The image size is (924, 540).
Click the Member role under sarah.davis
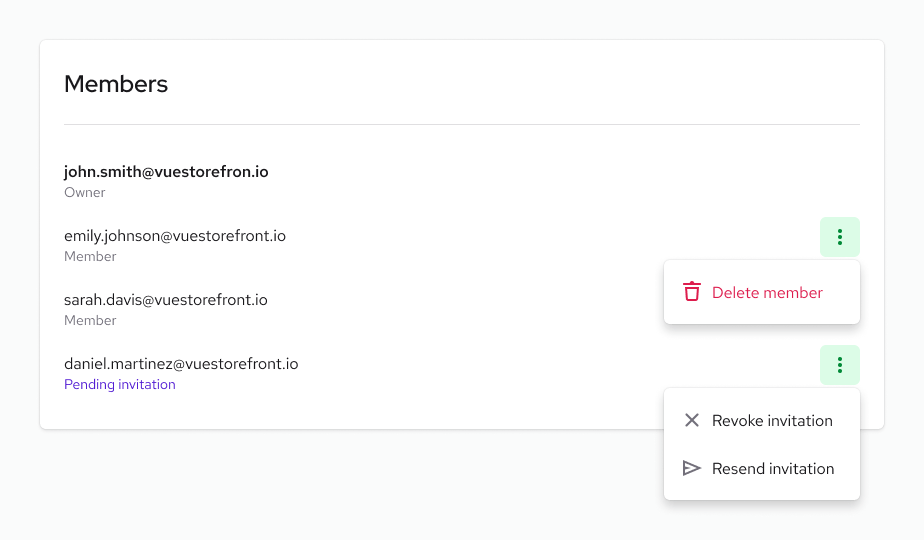pyautogui.click(x=90, y=320)
